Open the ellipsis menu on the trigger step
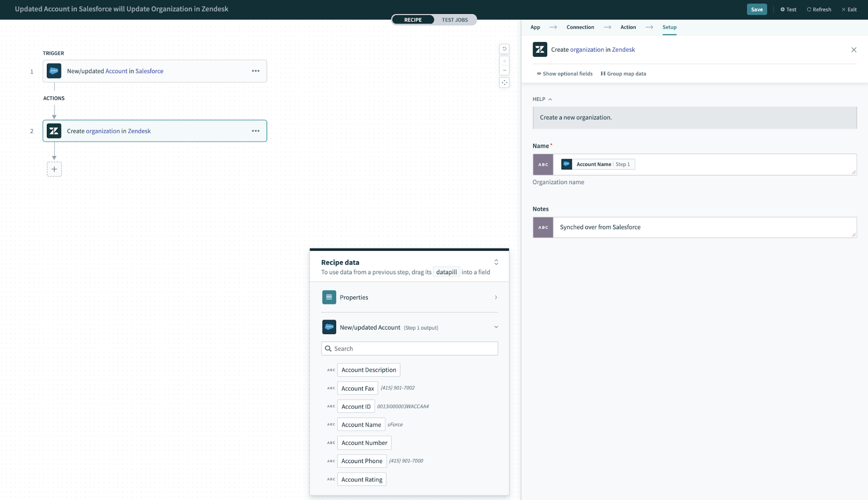This screenshot has height=500, width=868. pos(255,71)
